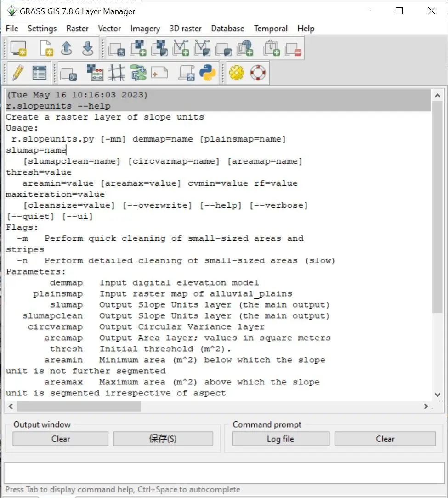Click the GRASS GIS title bar logo
448x498 pixels.
coord(11,11)
